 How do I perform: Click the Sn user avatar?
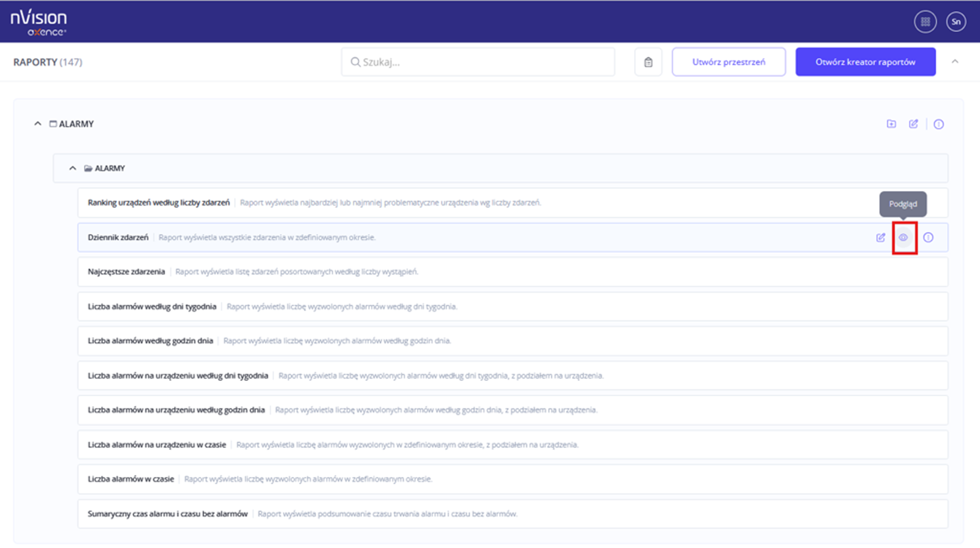point(956,22)
